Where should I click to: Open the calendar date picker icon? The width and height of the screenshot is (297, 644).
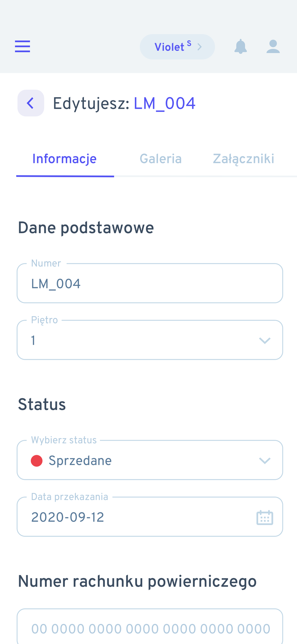[x=265, y=517]
